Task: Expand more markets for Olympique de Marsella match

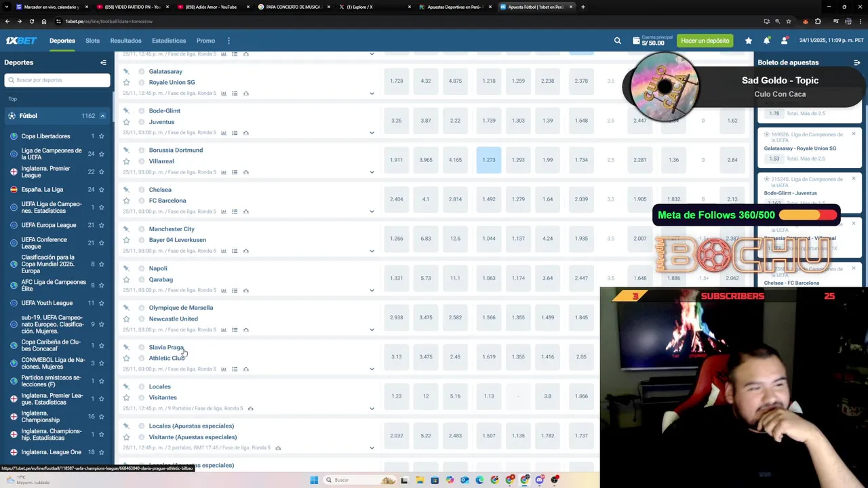Action: click(x=372, y=330)
